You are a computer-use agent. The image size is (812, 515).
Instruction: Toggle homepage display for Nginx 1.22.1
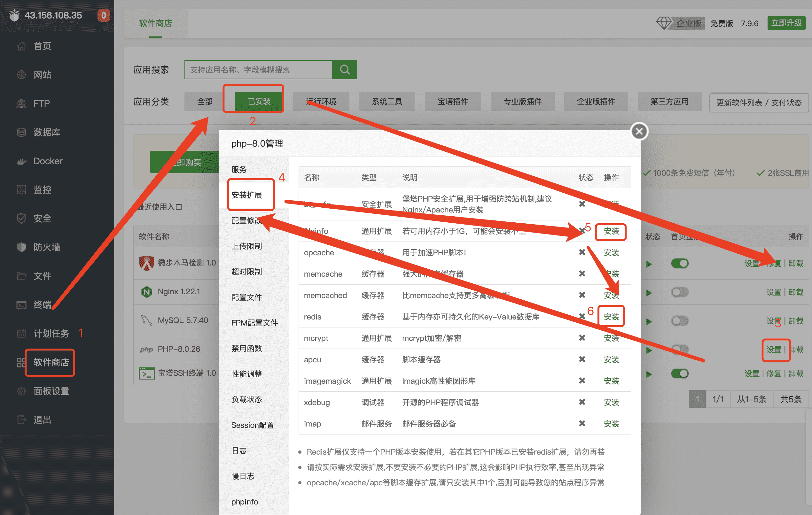(x=679, y=292)
